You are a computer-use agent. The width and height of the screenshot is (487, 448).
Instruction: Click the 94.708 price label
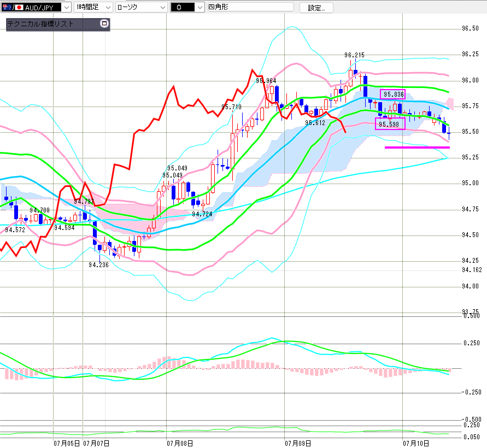(x=39, y=210)
